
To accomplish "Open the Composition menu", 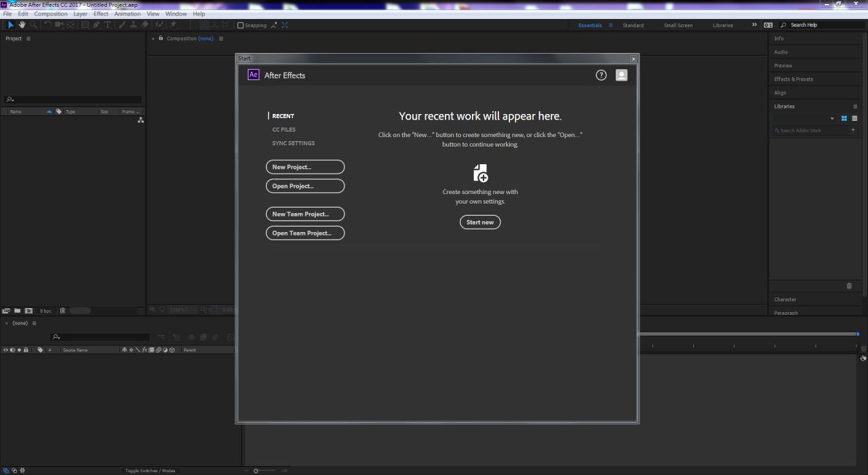I will tap(51, 14).
